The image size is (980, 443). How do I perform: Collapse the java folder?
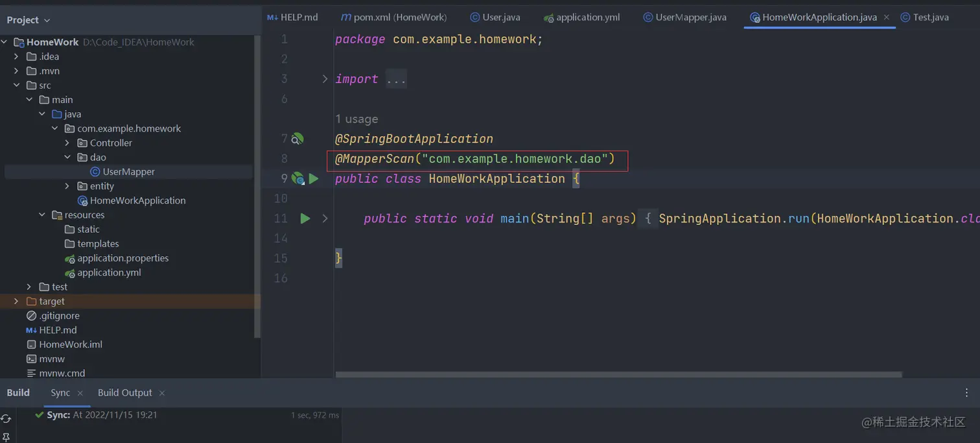pyautogui.click(x=42, y=114)
